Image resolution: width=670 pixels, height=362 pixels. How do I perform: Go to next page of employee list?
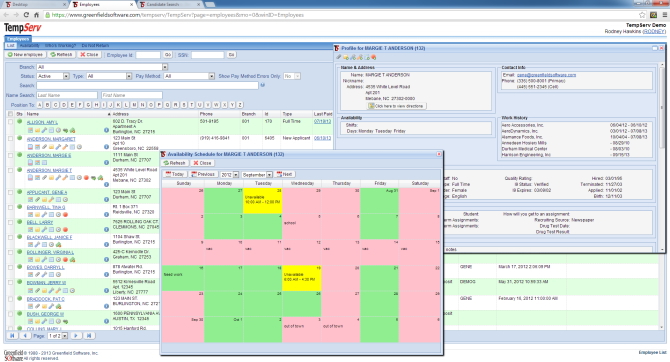coord(76,336)
